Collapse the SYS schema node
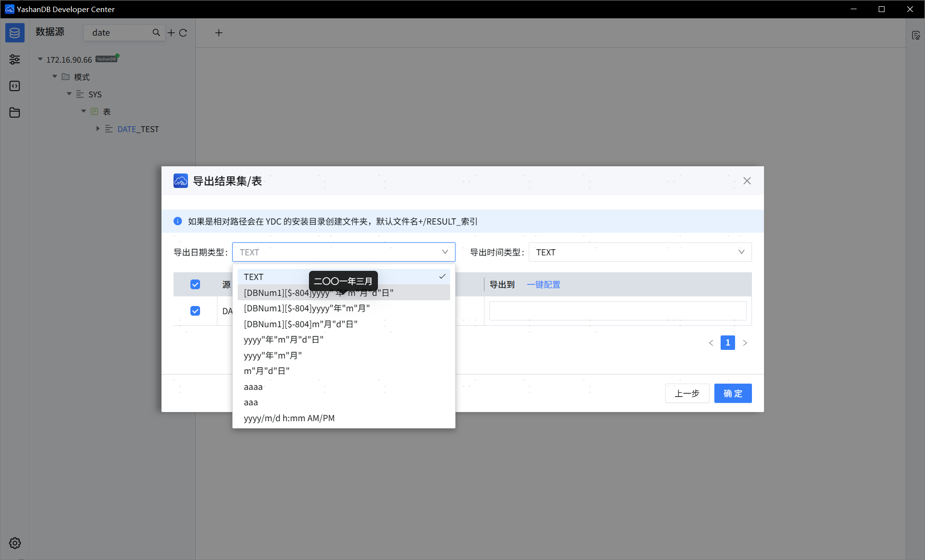Screen dimensions: 925x560 point(69,94)
